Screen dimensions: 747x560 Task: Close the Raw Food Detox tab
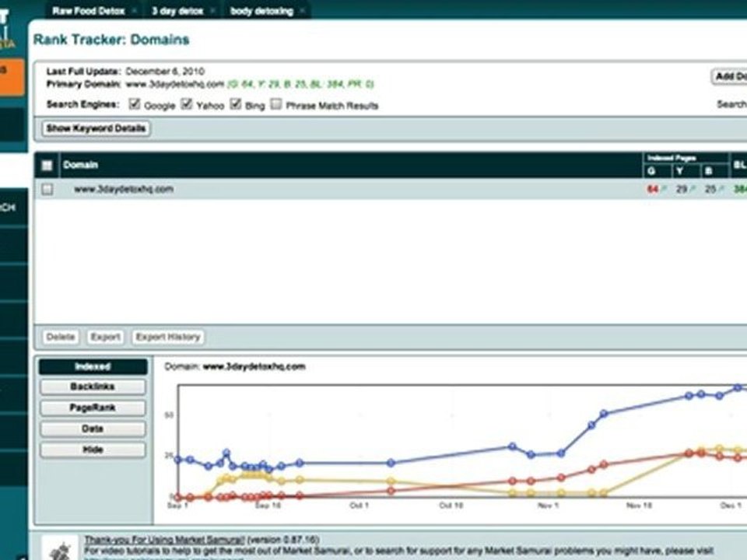point(135,10)
